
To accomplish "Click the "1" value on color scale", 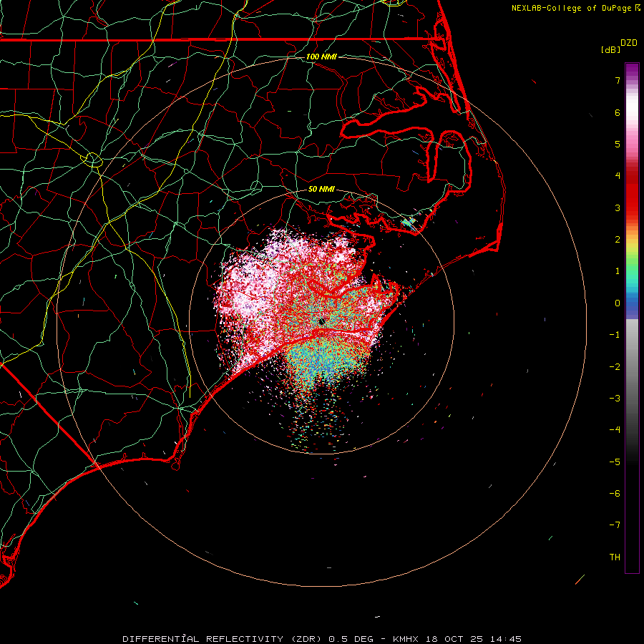I will (618, 271).
